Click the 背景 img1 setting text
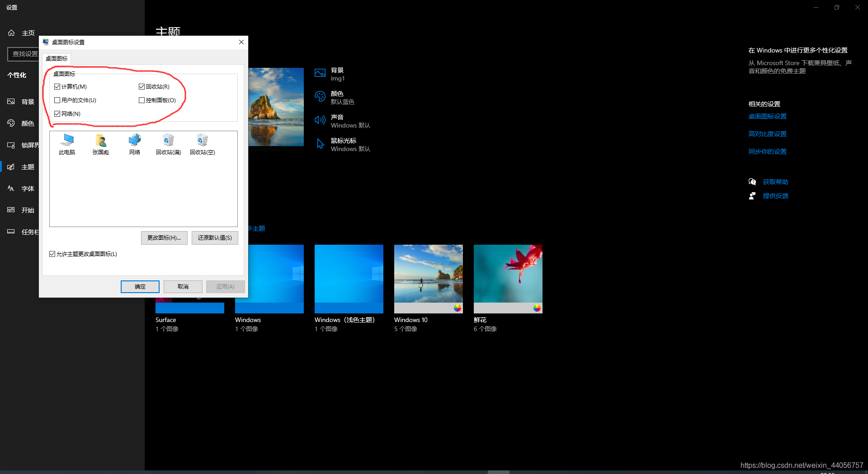This screenshot has width=868, height=474. tap(338, 74)
